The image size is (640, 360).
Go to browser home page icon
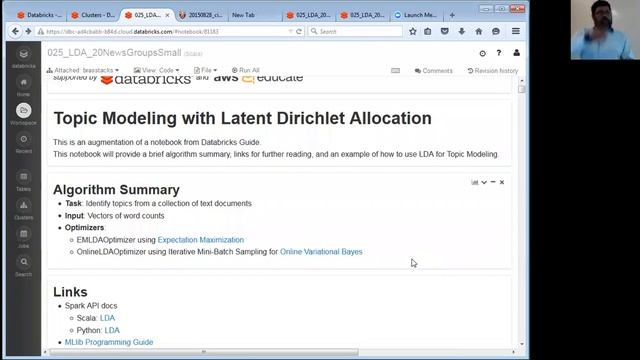coord(479,31)
